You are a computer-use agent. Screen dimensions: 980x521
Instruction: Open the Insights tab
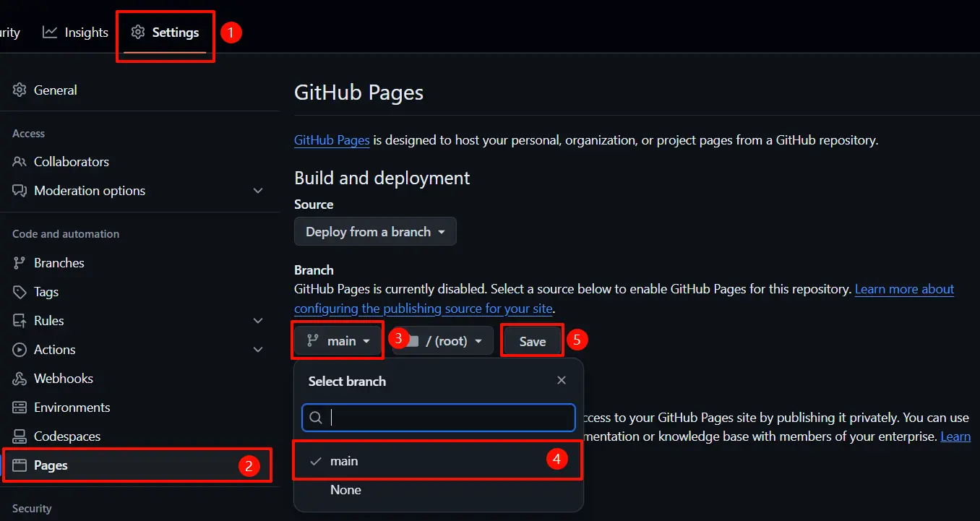pyautogui.click(x=75, y=33)
